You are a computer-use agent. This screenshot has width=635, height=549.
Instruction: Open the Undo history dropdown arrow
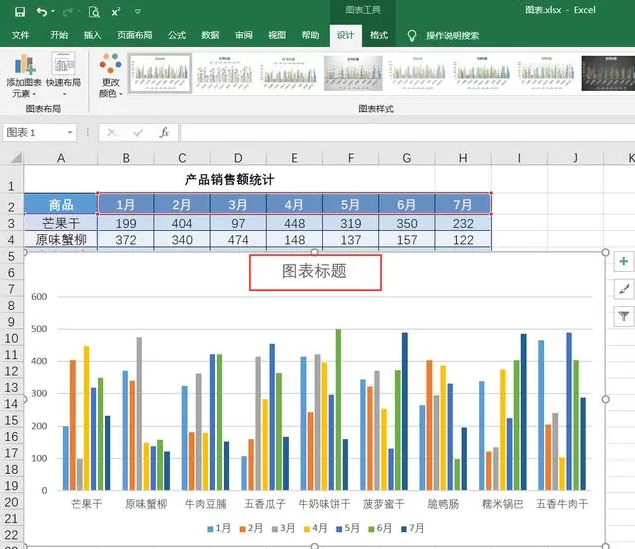click(53, 12)
